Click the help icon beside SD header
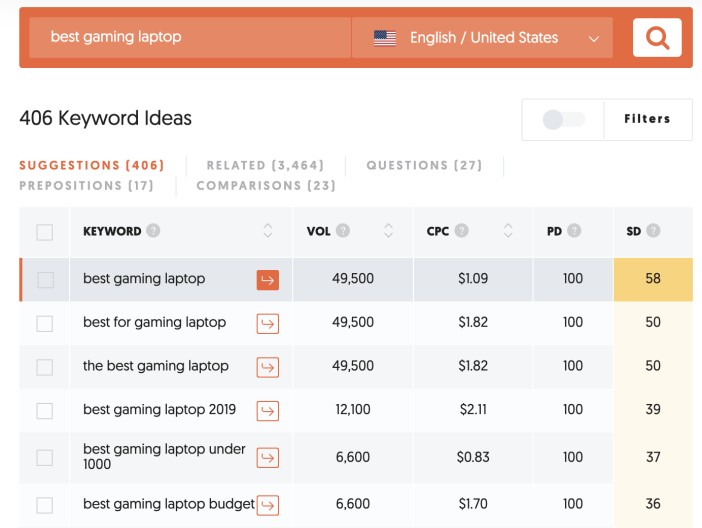Image resolution: width=702 pixels, height=528 pixels. click(x=653, y=231)
